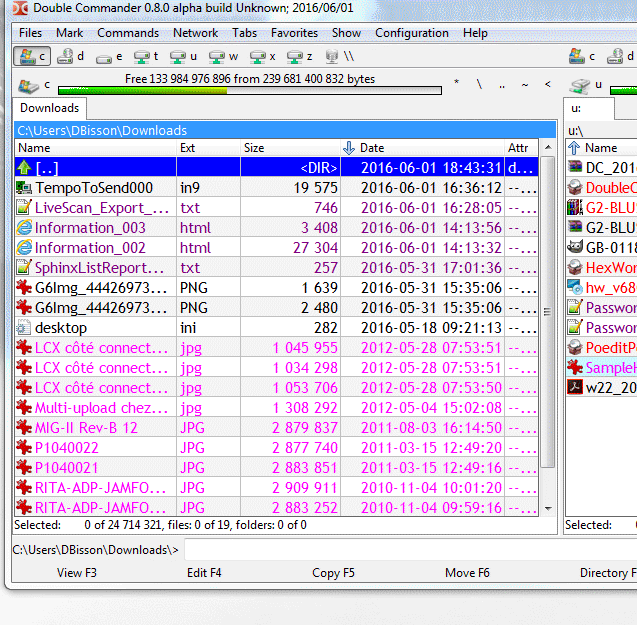
Task: Open network drive w
Action: [x=223, y=56]
